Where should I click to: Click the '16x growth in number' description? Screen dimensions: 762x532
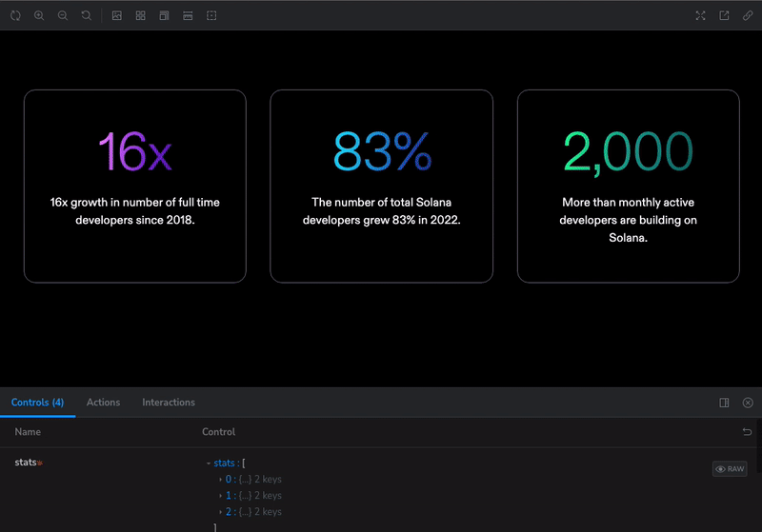(135, 211)
